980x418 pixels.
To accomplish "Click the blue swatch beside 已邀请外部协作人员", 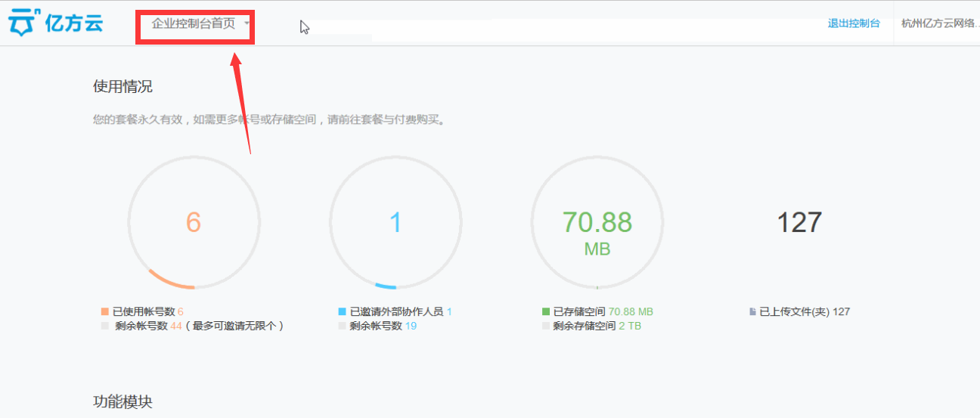I will 343,311.
